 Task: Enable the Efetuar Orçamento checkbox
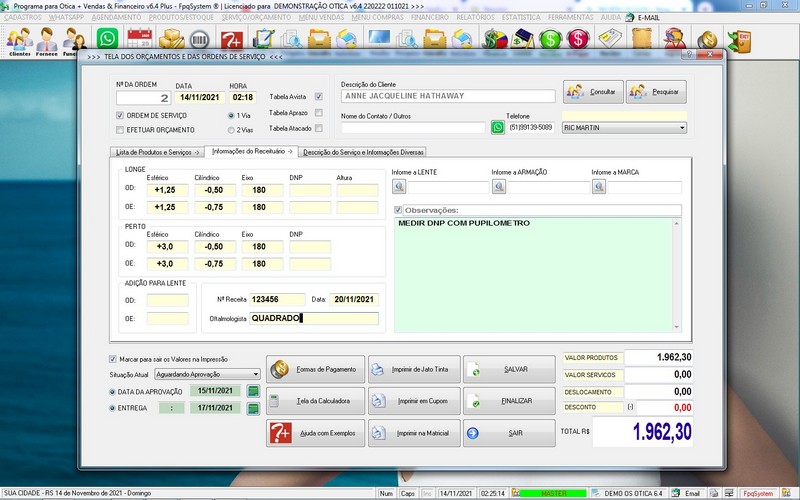(120, 129)
